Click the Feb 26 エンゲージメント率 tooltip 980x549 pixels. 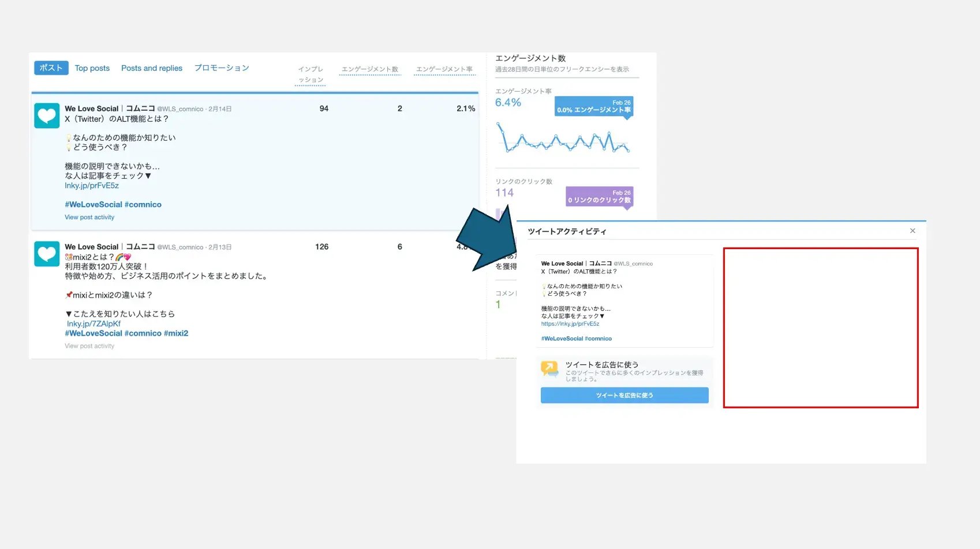[594, 106]
